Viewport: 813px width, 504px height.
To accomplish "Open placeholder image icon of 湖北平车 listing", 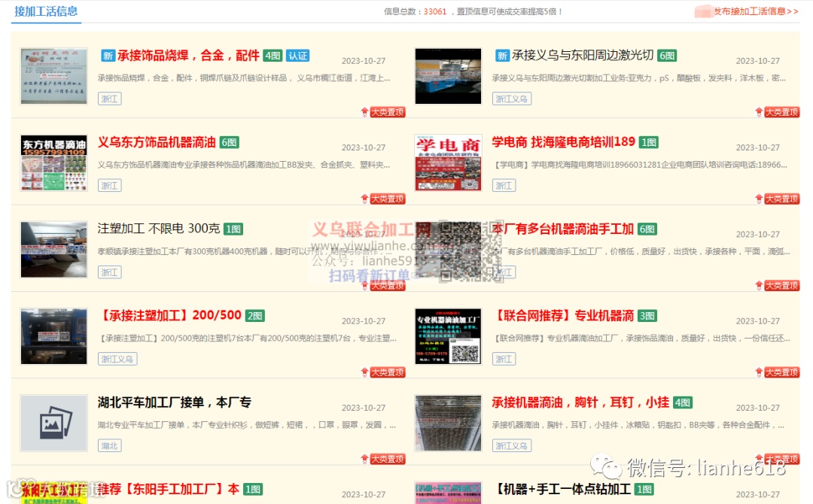I will 54,424.
